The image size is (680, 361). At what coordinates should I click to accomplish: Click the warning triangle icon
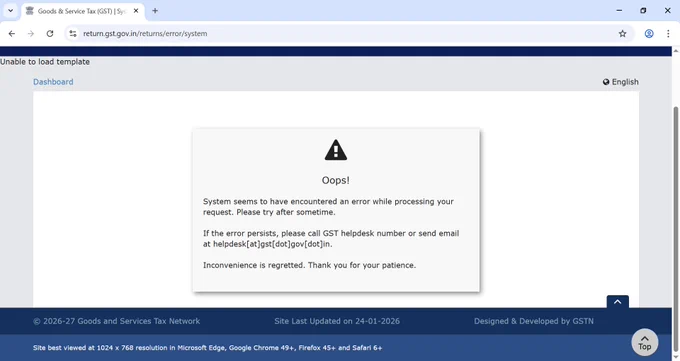point(336,150)
